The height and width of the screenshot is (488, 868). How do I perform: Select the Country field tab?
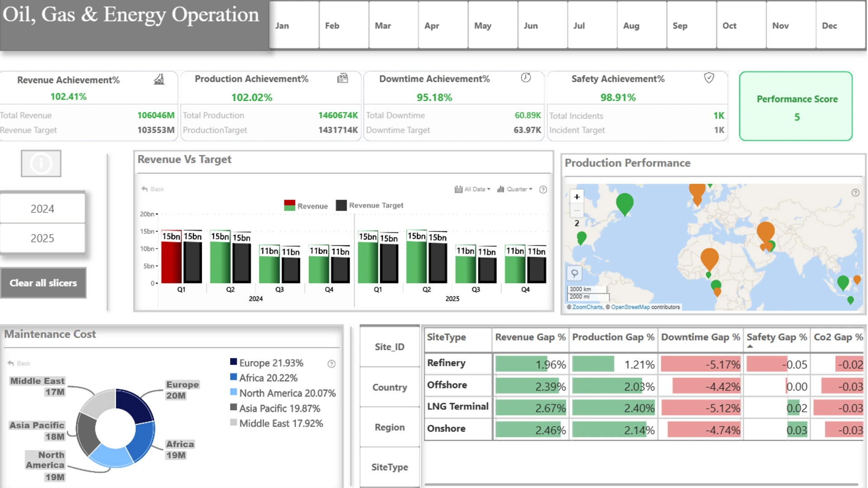click(x=390, y=387)
